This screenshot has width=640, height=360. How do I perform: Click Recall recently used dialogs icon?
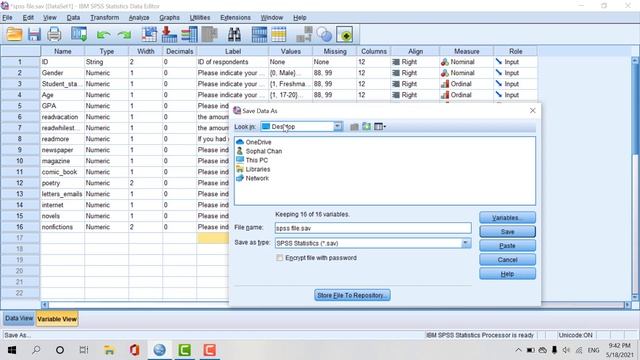click(79, 34)
